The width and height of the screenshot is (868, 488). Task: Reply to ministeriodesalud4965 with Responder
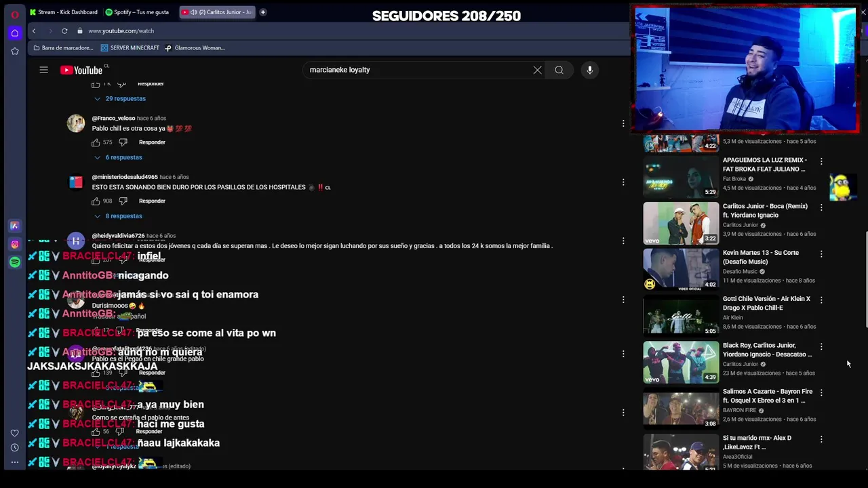(152, 201)
